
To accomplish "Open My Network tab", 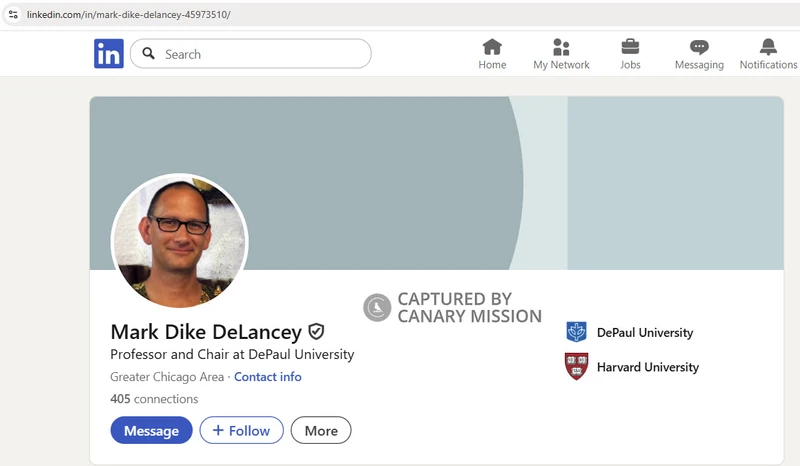I will (561, 54).
